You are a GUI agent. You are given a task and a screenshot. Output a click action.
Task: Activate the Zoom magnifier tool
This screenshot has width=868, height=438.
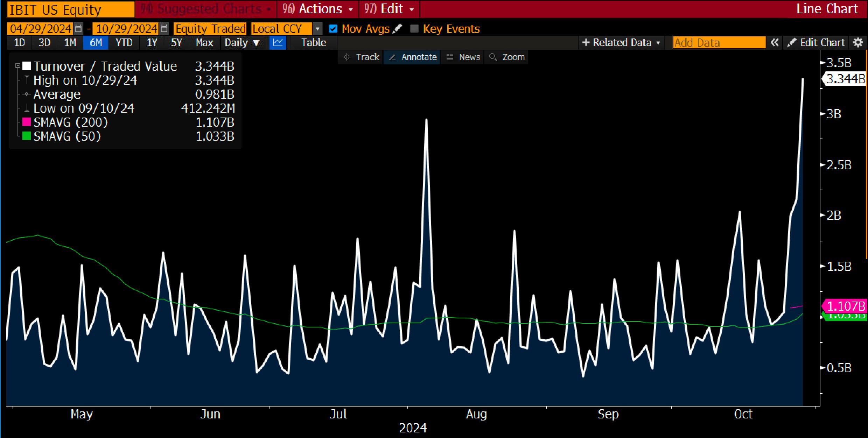(x=508, y=57)
